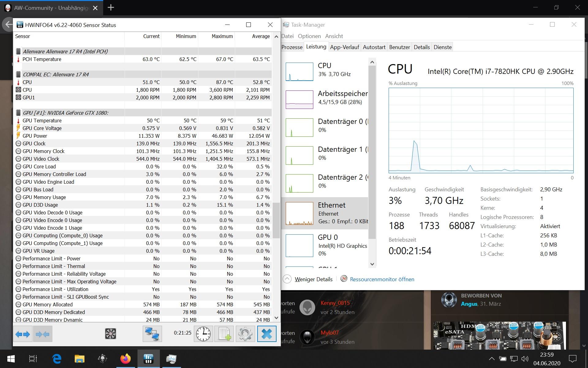Open Datei menu in Task Manager
588x368 pixels.
tap(288, 36)
